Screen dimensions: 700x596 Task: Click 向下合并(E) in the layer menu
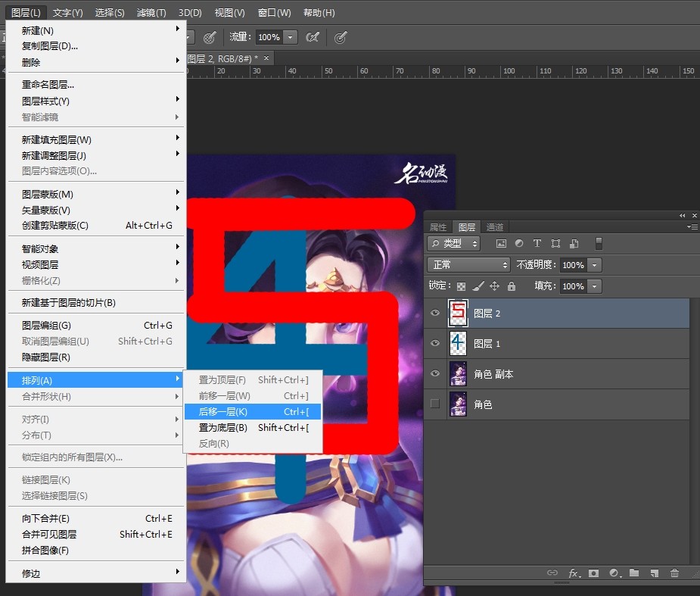click(x=45, y=519)
